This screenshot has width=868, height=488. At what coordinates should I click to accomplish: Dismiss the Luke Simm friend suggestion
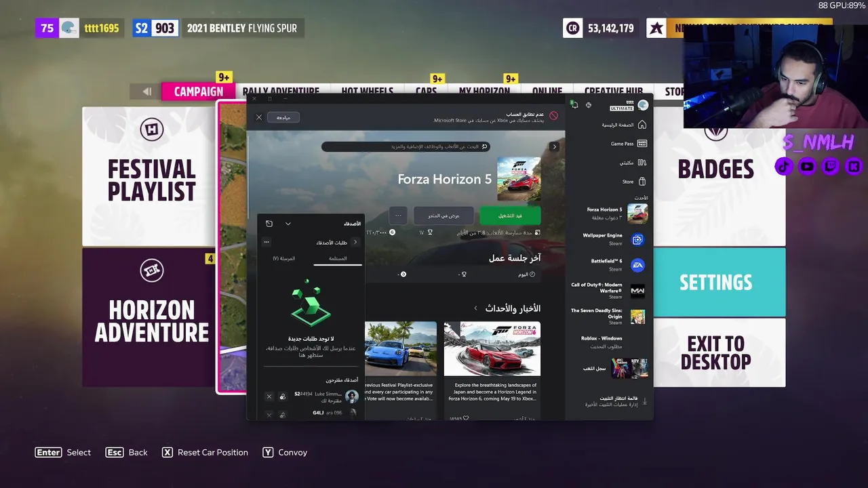269,396
